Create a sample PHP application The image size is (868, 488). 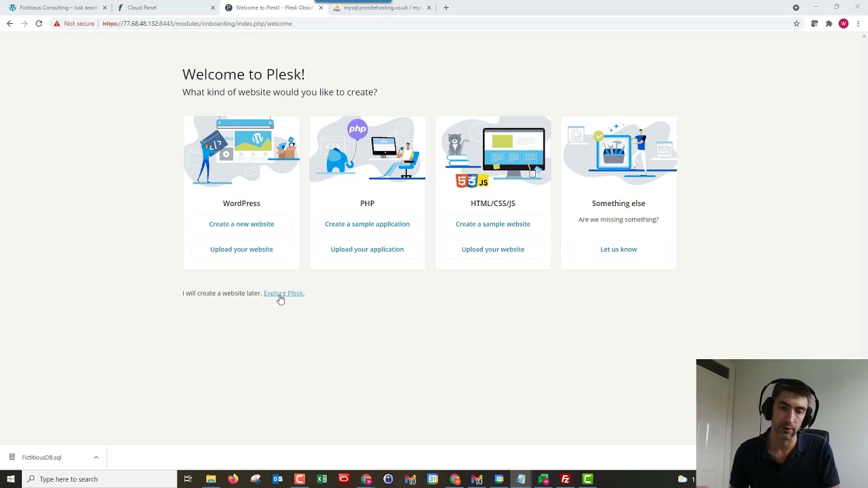tap(367, 224)
